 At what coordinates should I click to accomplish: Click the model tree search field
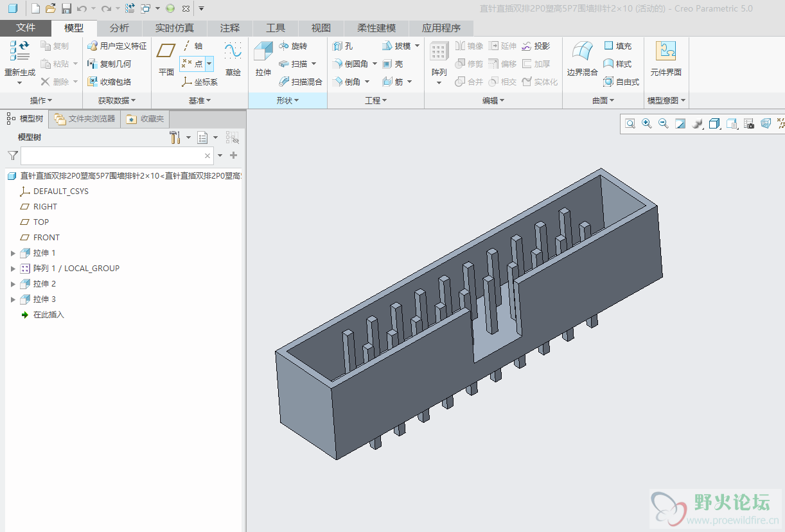tap(118, 155)
